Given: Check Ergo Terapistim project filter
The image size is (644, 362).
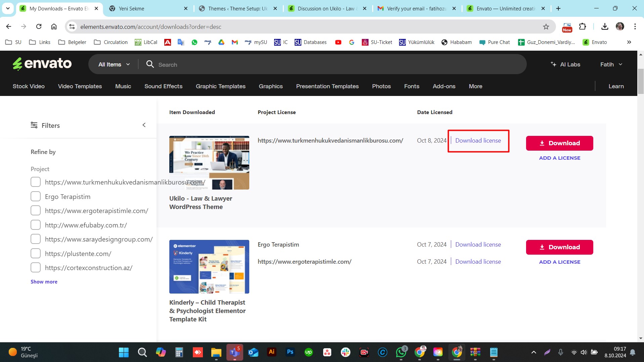Looking at the screenshot, I should [x=36, y=196].
